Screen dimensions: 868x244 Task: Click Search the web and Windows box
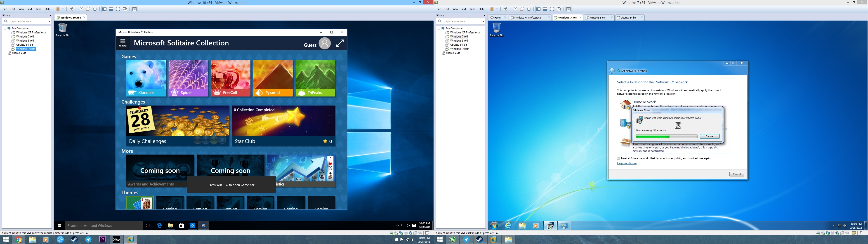coord(104,226)
